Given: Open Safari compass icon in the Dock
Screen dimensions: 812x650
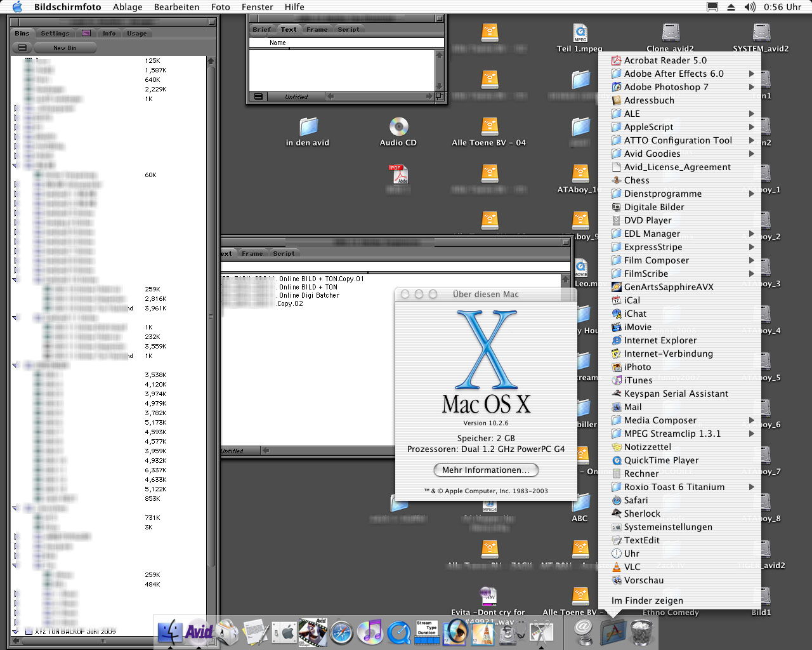Looking at the screenshot, I should (341, 632).
